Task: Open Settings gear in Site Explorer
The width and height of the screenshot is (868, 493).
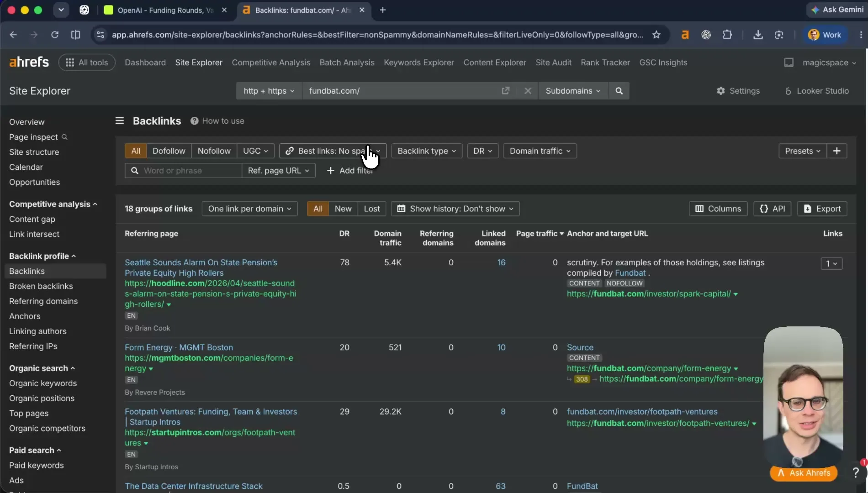Action: click(x=738, y=91)
